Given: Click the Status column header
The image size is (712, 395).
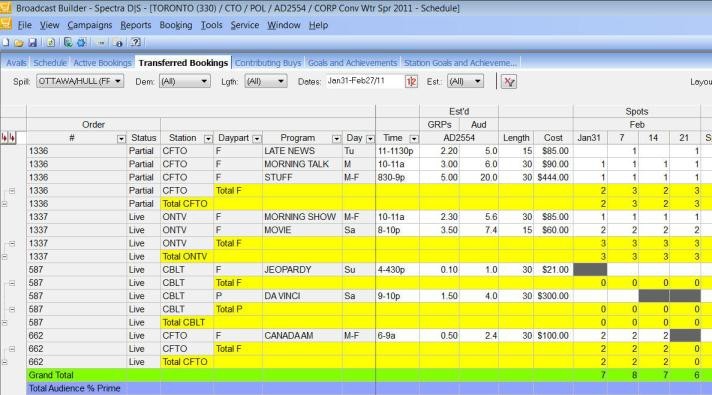Looking at the screenshot, I should (143, 138).
